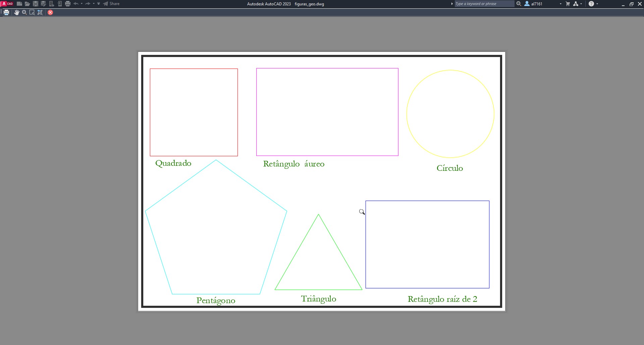644x345 pixels.
Task: Click the al7161 user profile icon
Action: point(527,4)
